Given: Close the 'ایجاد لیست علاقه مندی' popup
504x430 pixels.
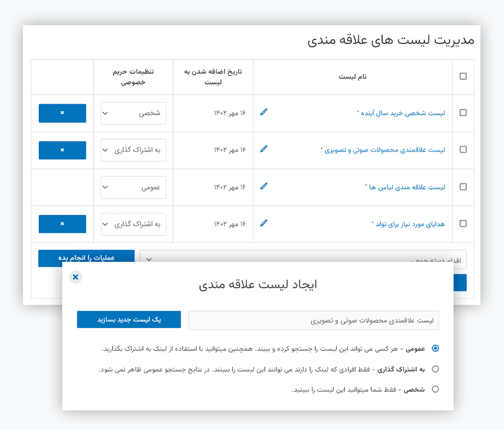Looking at the screenshot, I should pyautogui.click(x=76, y=277).
